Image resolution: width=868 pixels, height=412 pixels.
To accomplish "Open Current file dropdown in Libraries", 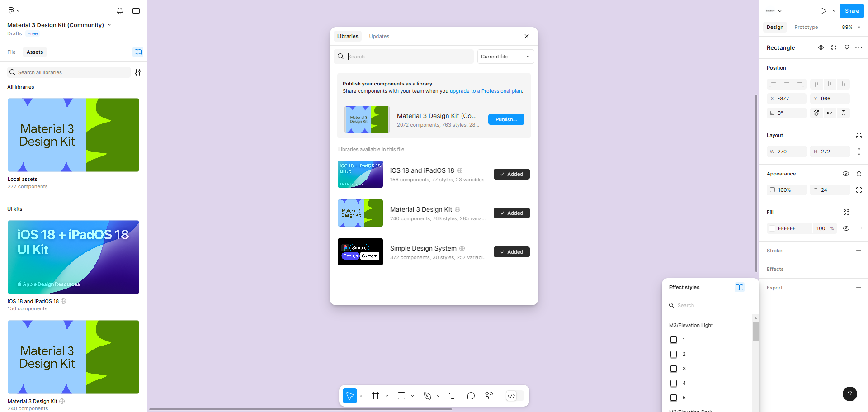I will pos(505,57).
